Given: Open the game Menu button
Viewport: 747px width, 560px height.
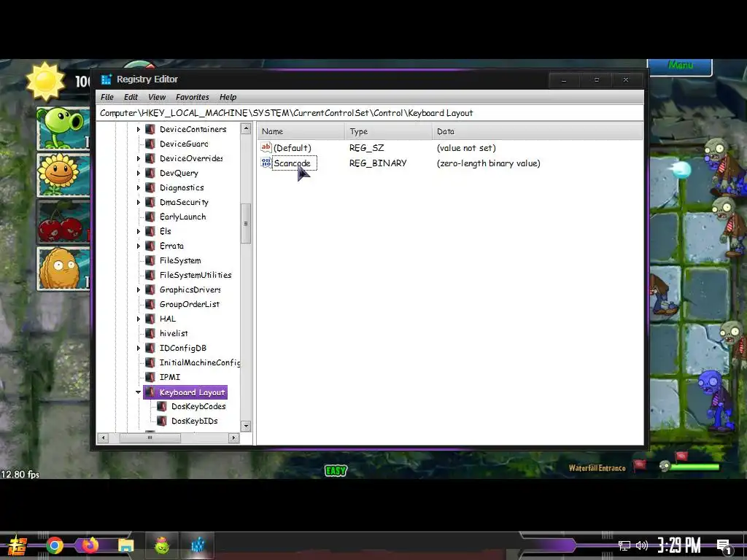Looking at the screenshot, I should [680, 66].
